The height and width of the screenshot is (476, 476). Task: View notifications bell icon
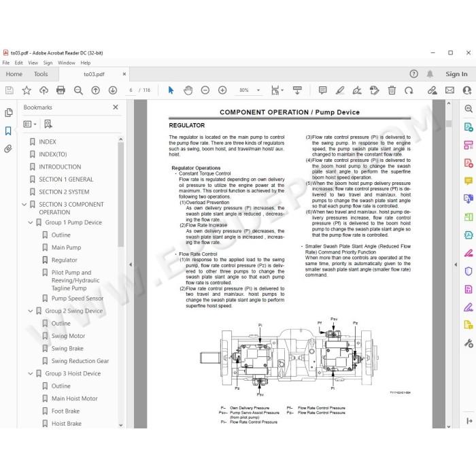pyautogui.click(x=430, y=73)
